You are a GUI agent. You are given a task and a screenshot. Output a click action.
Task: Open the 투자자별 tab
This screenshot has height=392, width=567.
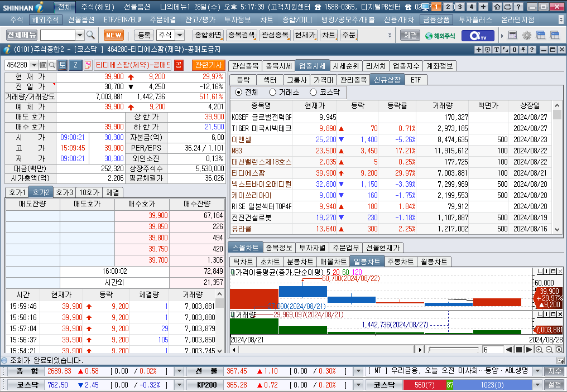pyautogui.click(x=313, y=248)
